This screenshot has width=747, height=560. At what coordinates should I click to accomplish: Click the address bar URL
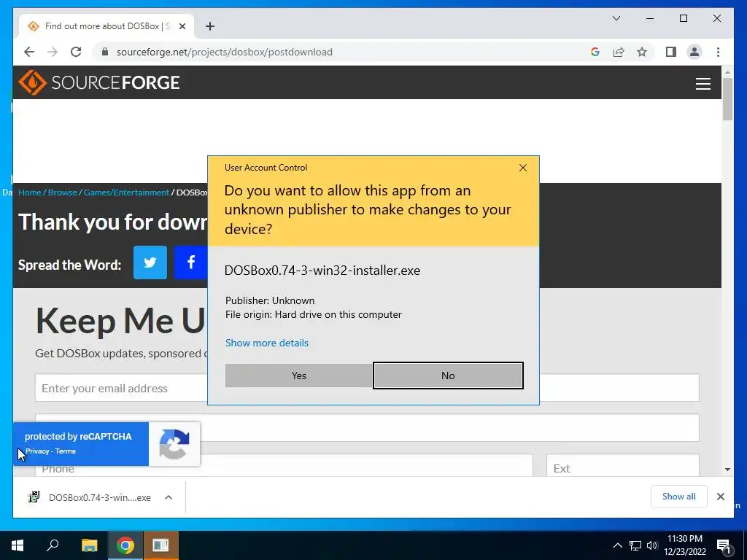pyautogui.click(x=225, y=52)
